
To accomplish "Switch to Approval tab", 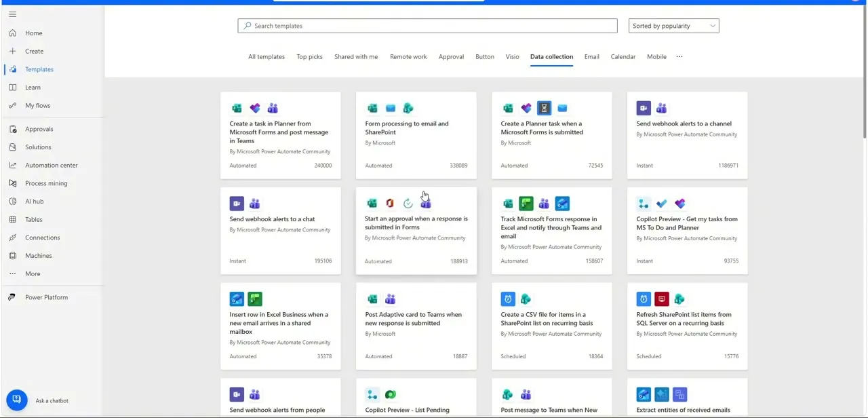I will pos(451,56).
